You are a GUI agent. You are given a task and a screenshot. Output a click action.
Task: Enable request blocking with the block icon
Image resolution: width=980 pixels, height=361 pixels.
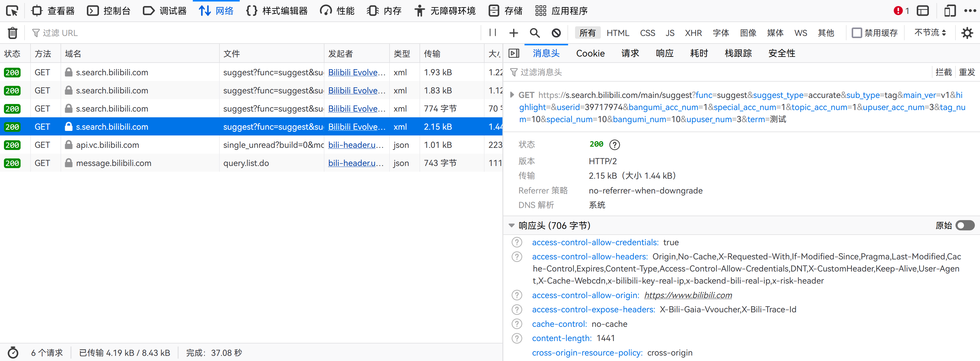click(x=556, y=33)
